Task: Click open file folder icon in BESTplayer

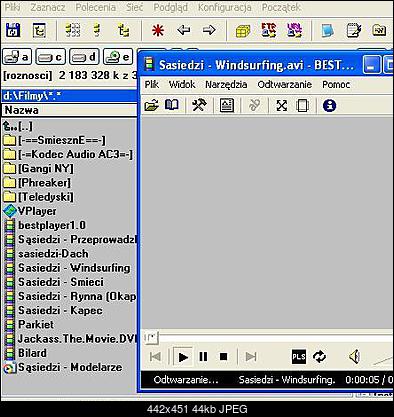Action: [152, 106]
